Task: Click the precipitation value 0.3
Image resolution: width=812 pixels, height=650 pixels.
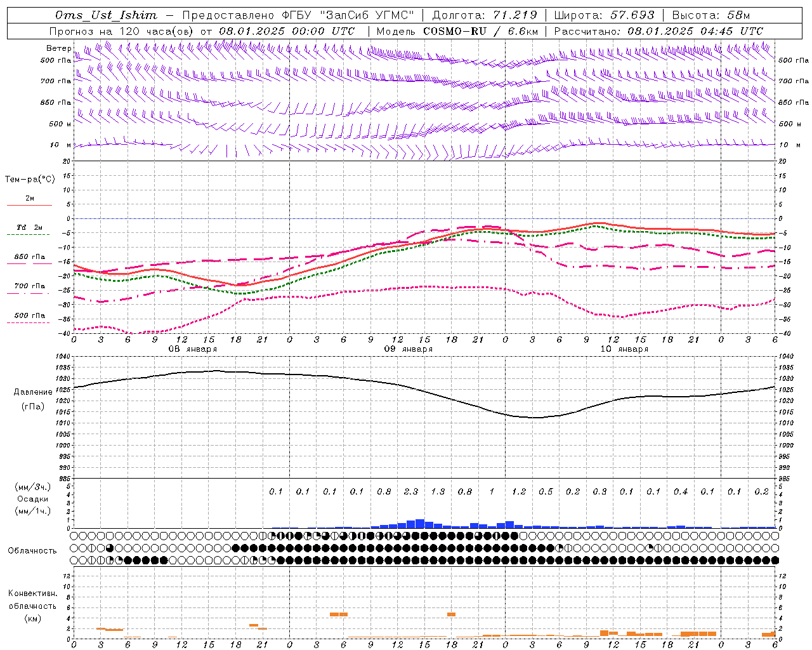Action: 599,491
